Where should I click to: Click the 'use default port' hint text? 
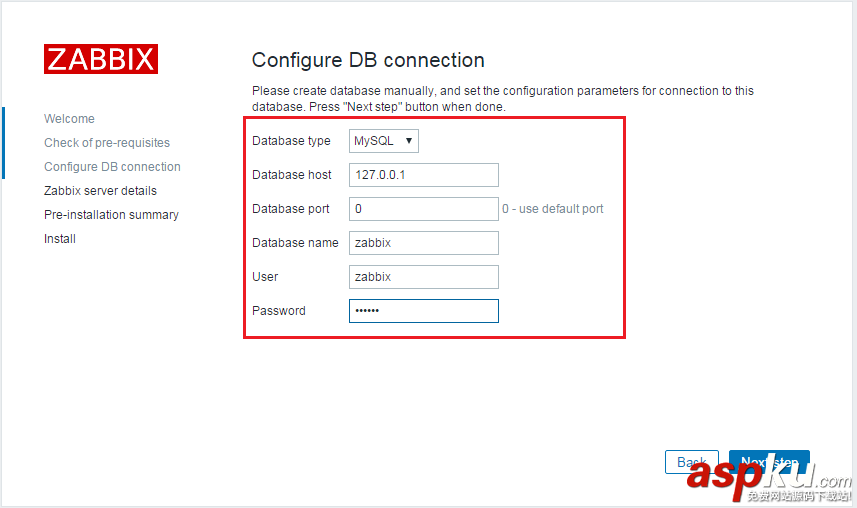click(553, 209)
